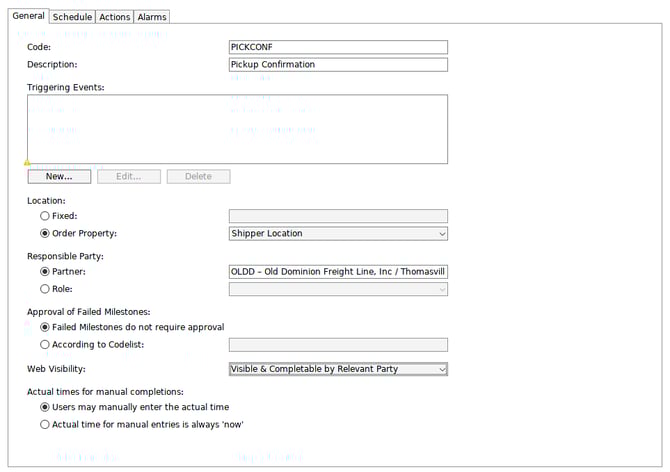The height and width of the screenshot is (472, 670).
Task: Click the Partner field showing OLDD
Action: [338, 271]
